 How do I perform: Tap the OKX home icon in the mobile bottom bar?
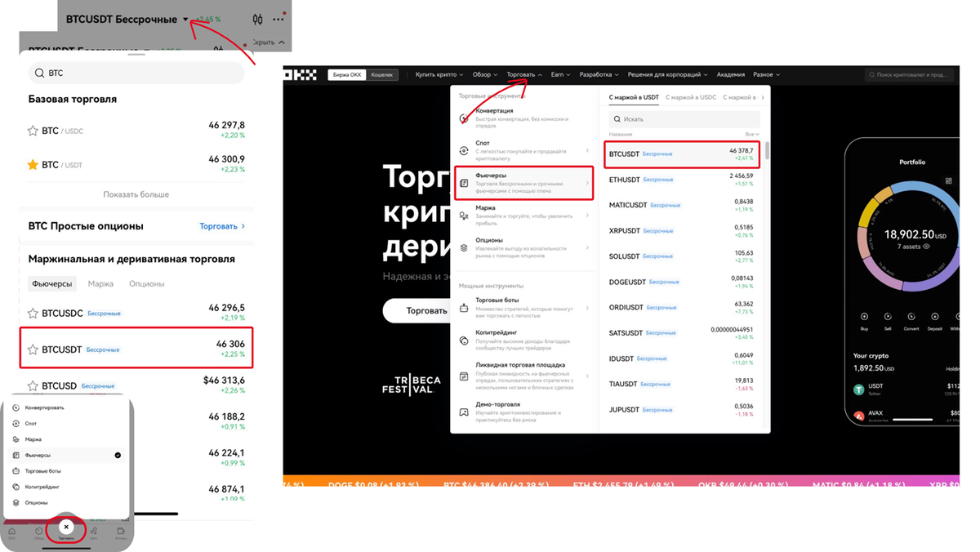11,532
